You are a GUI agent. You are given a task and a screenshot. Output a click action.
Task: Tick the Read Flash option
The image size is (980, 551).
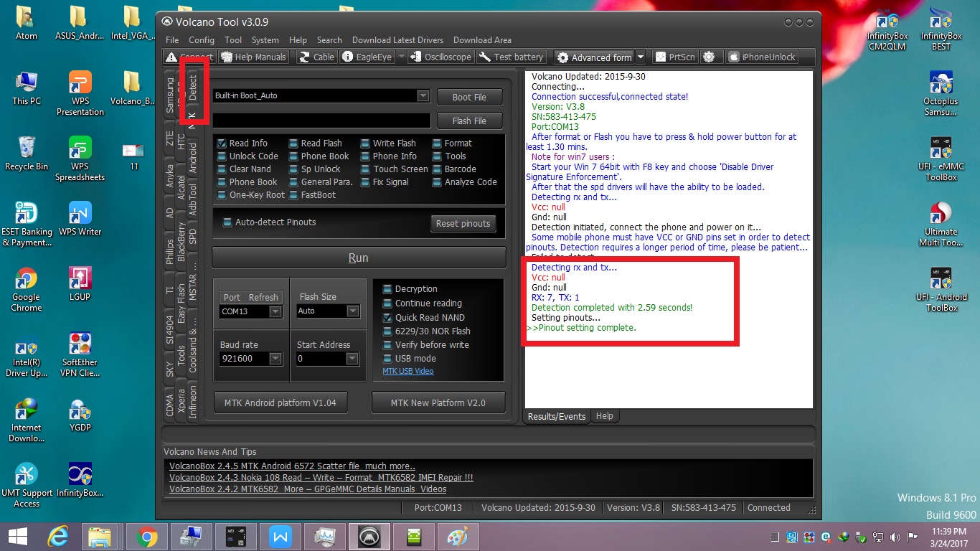[293, 143]
